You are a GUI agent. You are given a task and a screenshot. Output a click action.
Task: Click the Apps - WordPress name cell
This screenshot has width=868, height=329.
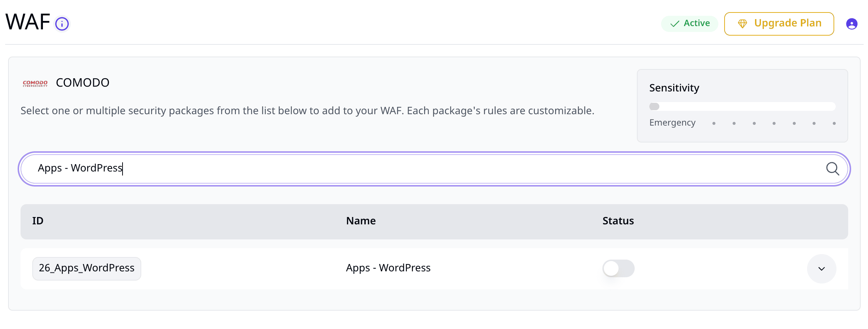point(388,268)
